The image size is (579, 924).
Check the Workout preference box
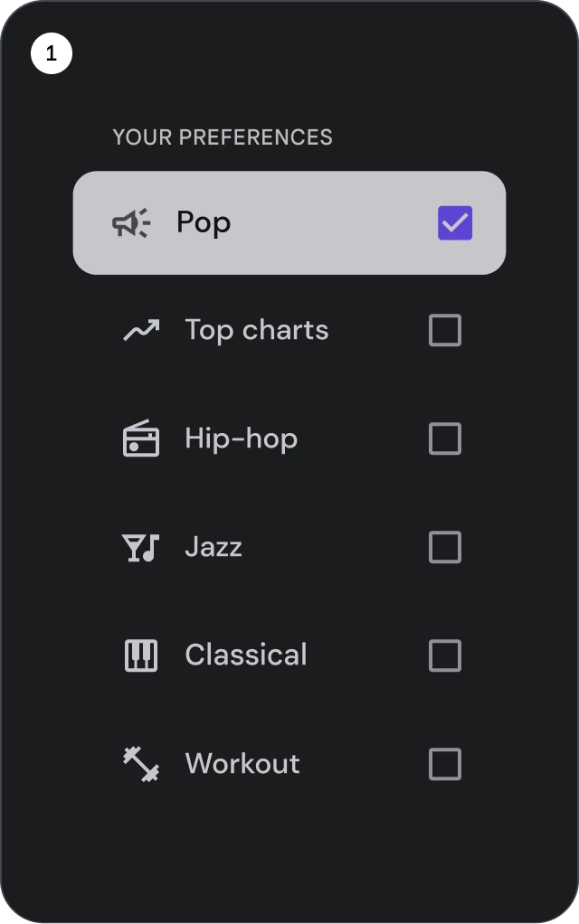pos(444,764)
